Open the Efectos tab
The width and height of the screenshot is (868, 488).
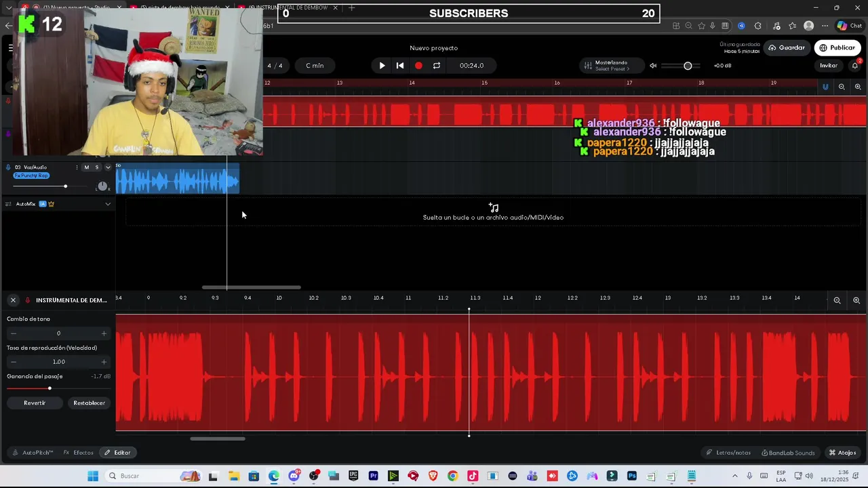pyautogui.click(x=79, y=453)
